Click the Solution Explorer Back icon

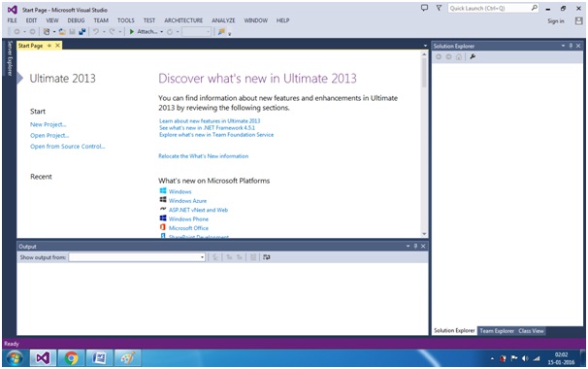439,56
